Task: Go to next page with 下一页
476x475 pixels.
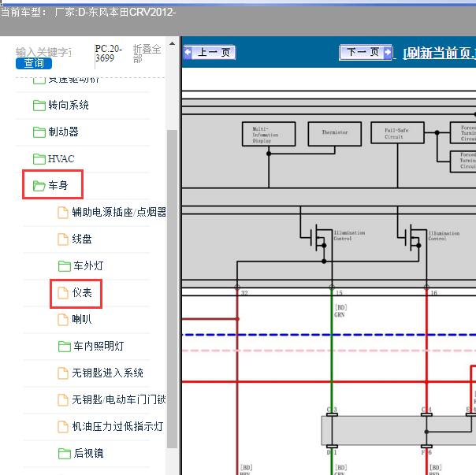Action: coord(366,52)
